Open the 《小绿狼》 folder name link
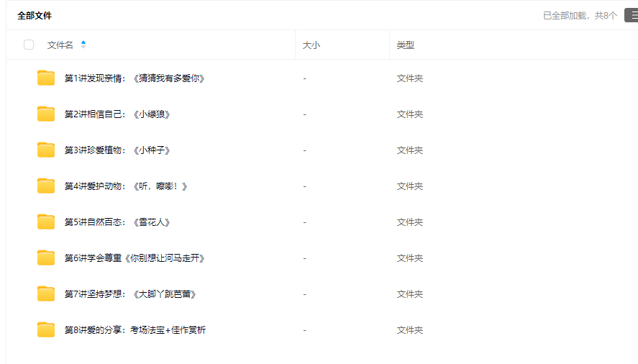 point(117,114)
